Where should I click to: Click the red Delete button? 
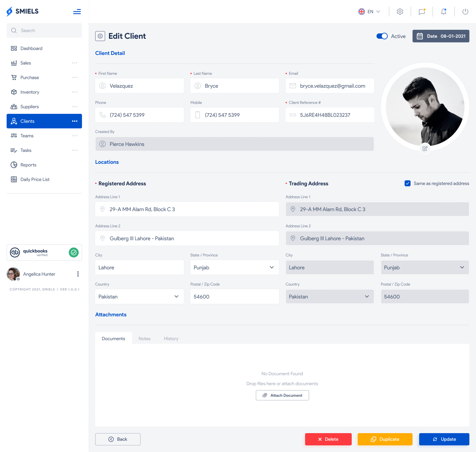click(x=328, y=439)
